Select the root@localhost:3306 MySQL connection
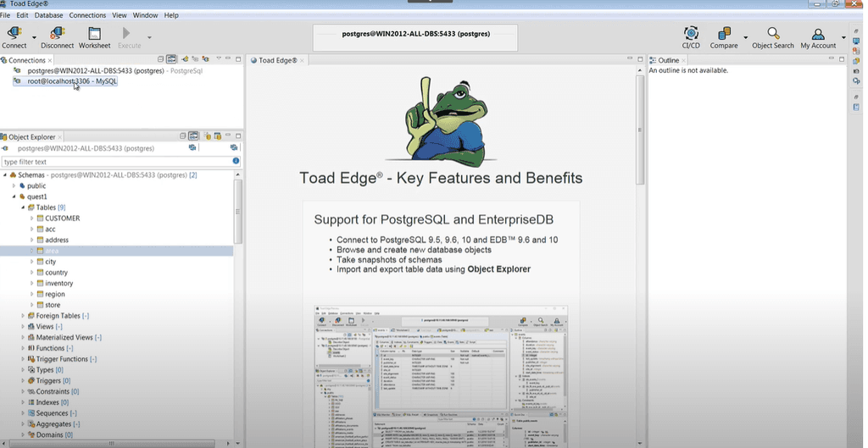 coord(71,81)
